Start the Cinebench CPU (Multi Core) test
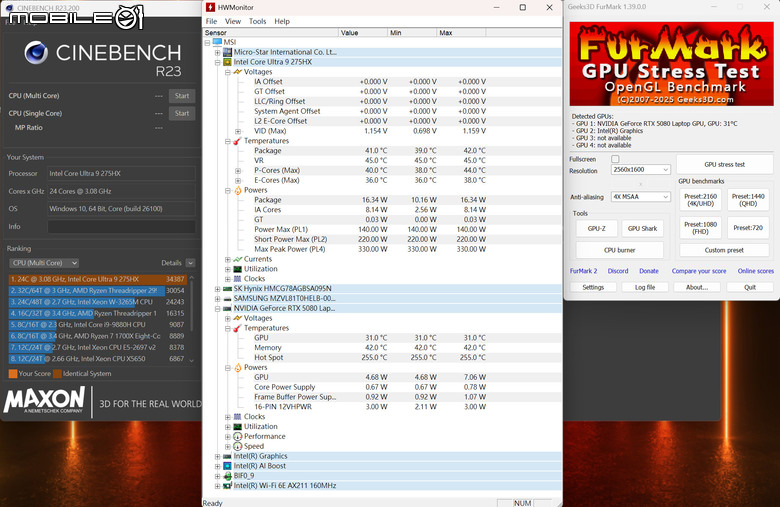 [x=182, y=96]
